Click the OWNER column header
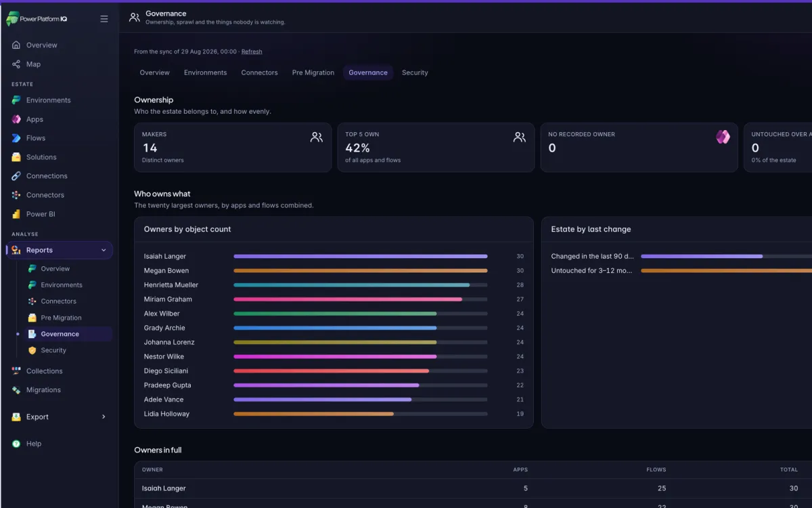The width and height of the screenshot is (812, 508). click(x=152, y=469)
